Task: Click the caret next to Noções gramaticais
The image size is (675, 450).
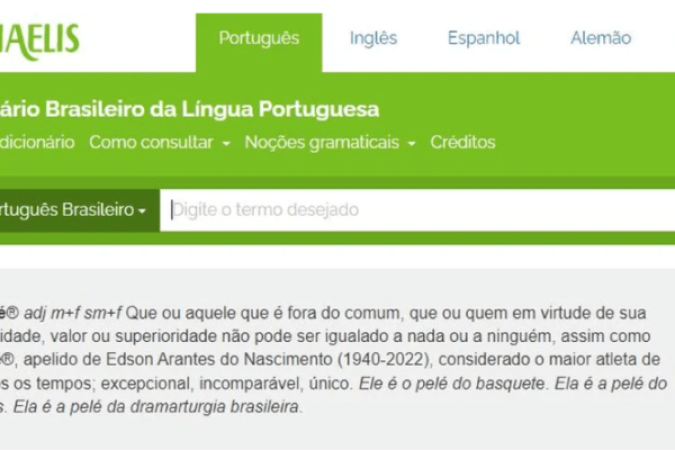Action: [411, 143]
